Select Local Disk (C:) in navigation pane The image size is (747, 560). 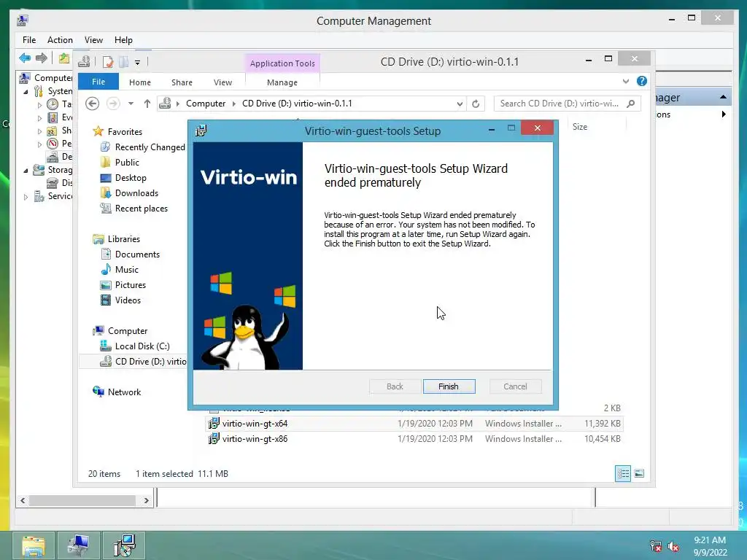point(135,346)
